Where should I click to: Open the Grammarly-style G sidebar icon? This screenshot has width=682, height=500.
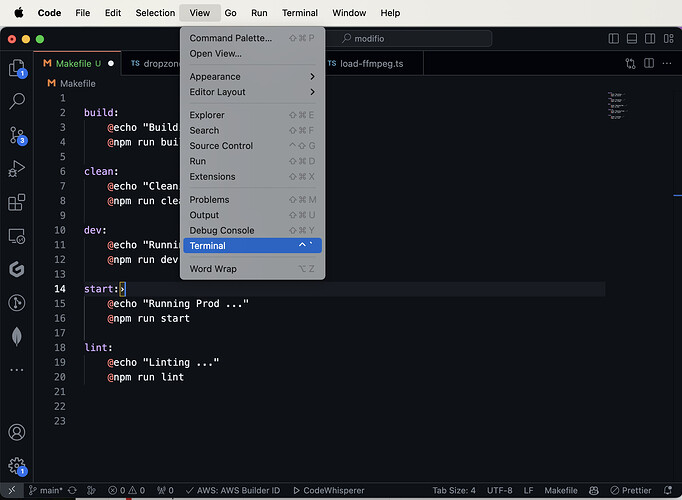coord(17,269)
